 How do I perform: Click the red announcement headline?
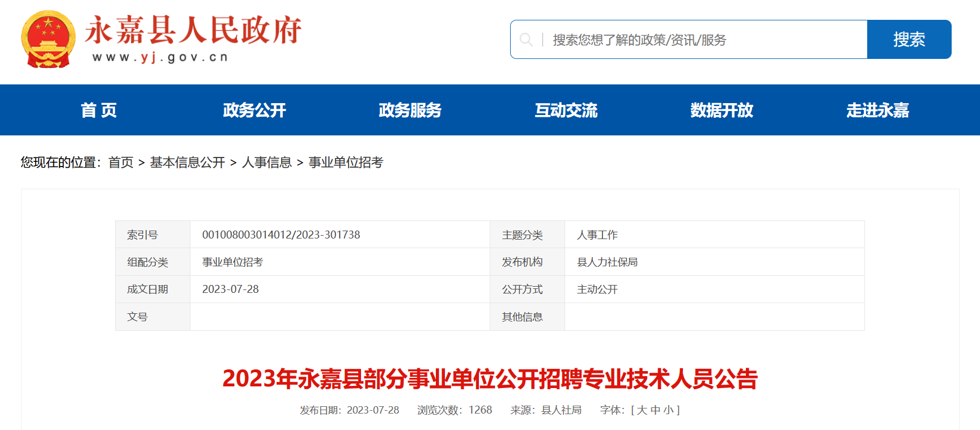pos(490,379)
